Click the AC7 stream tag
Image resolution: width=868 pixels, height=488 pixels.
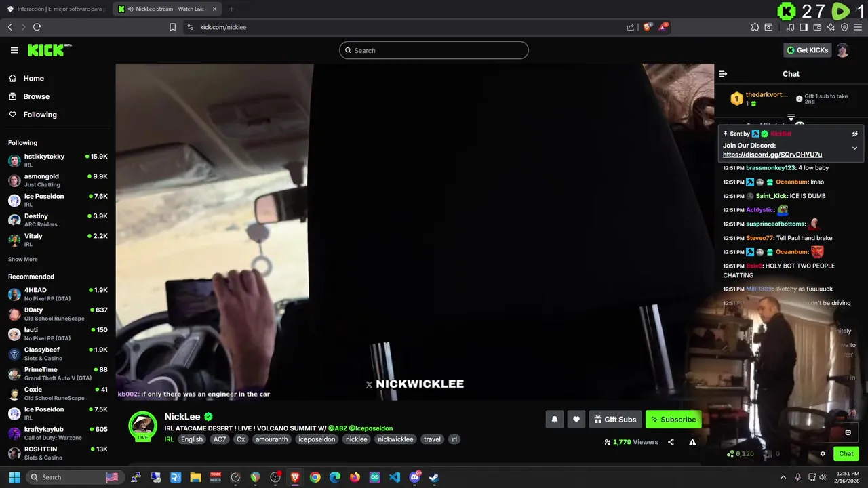tap(220, 439)
